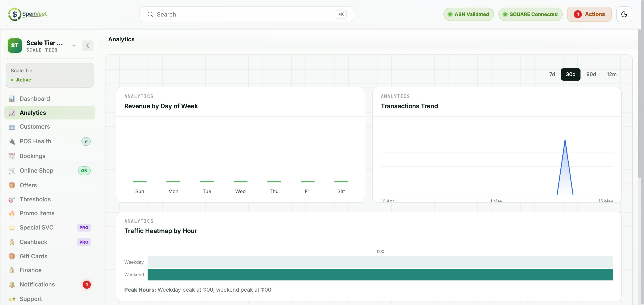Toggle dark mode moon icon
Viewport: 644px width, 305px height.
pos(624,14)
